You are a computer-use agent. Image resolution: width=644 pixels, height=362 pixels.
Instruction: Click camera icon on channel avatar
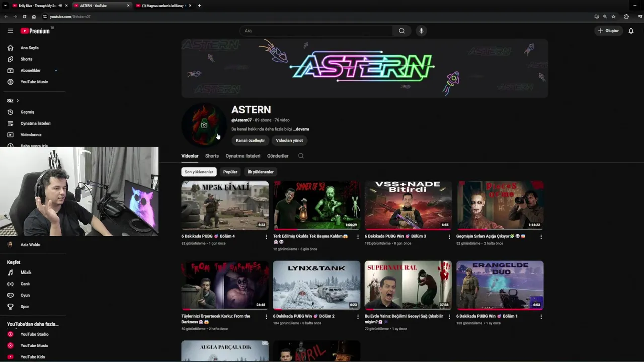204,125
